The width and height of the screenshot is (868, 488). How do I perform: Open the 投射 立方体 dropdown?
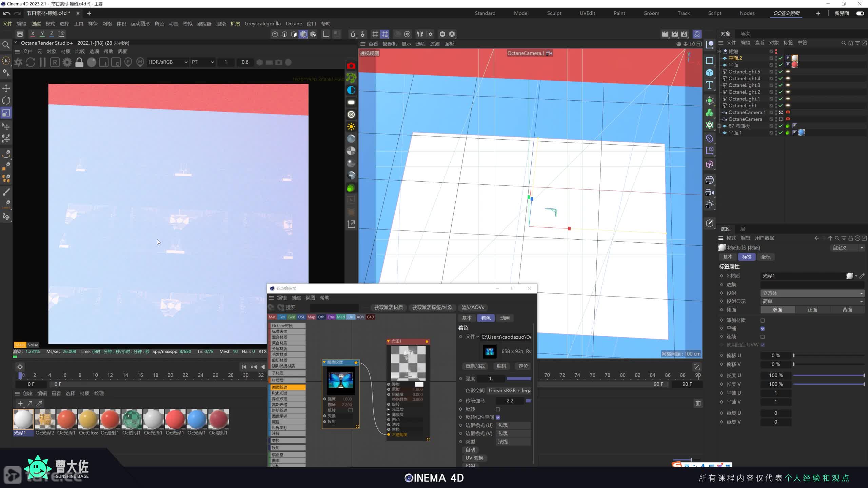point(812,293)
